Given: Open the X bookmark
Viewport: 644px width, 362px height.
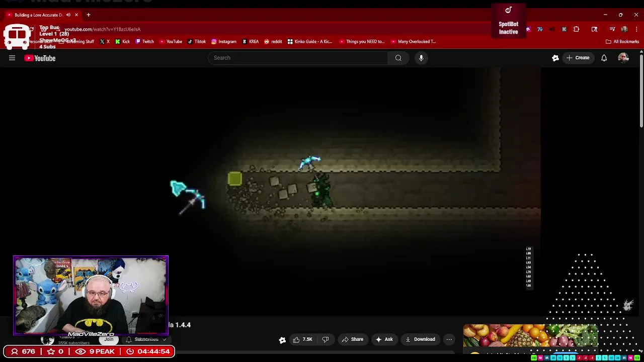Looking at the screenshot, I should (x=105, y=42).
